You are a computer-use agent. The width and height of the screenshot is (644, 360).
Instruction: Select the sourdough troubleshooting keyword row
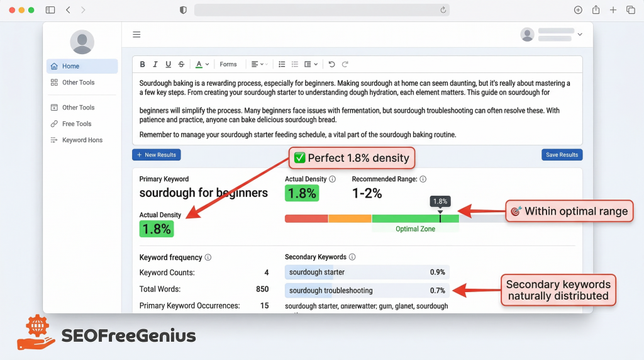367,291
